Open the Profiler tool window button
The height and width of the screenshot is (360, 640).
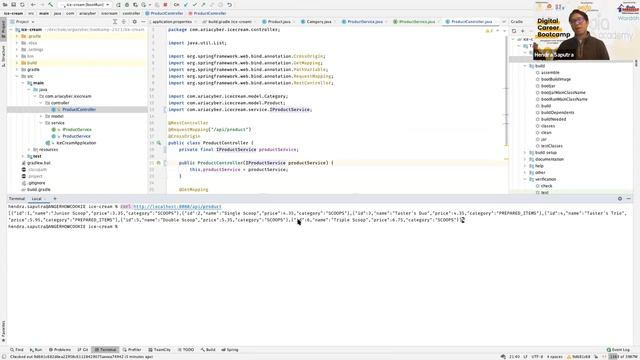(x=131, y=350)
